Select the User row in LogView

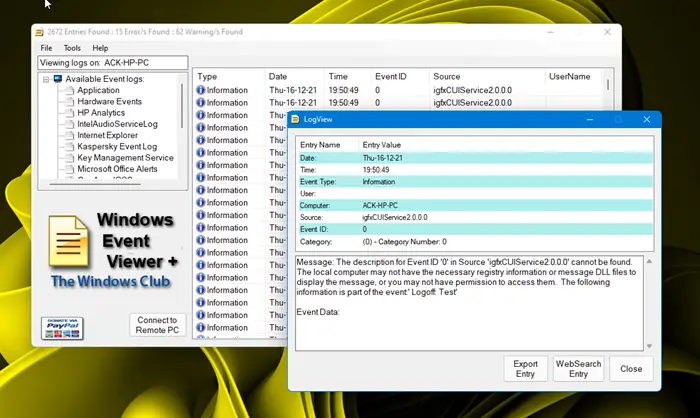point(475,194)
